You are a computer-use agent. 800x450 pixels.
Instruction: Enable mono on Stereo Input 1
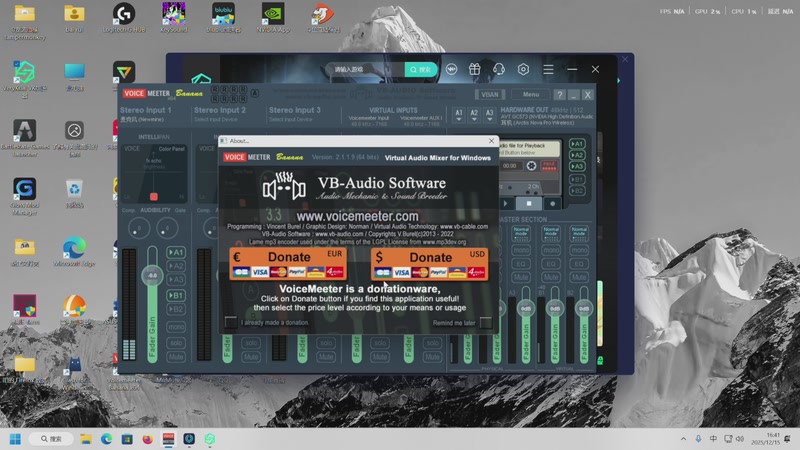point(176,327)
